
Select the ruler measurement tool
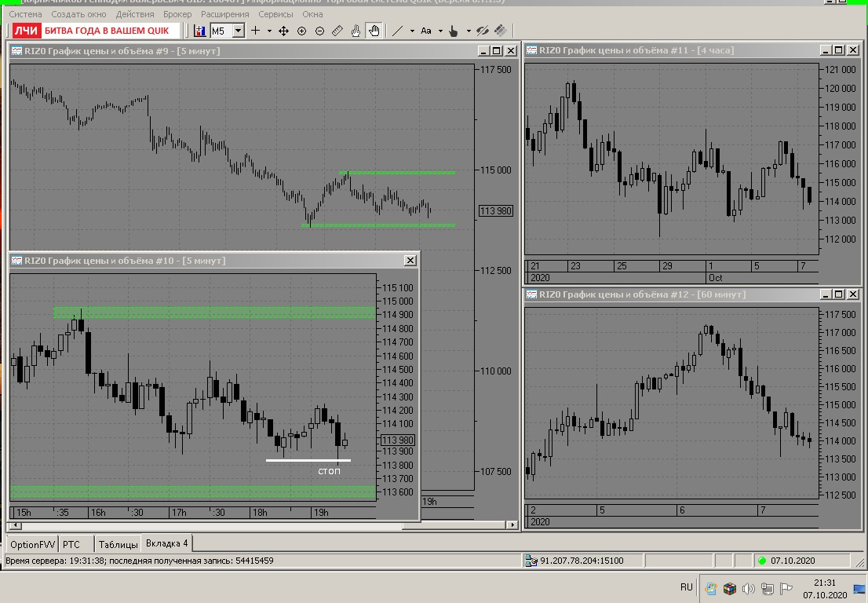337,31
